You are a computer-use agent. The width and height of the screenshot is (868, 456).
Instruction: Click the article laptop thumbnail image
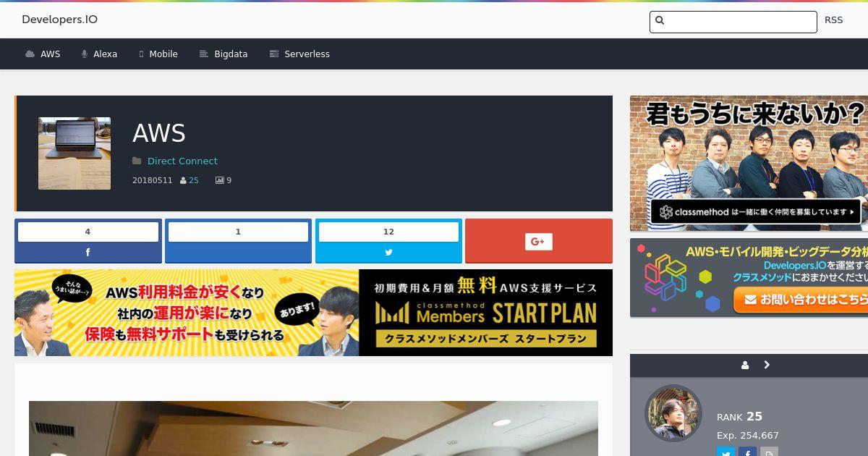(75, 153)
